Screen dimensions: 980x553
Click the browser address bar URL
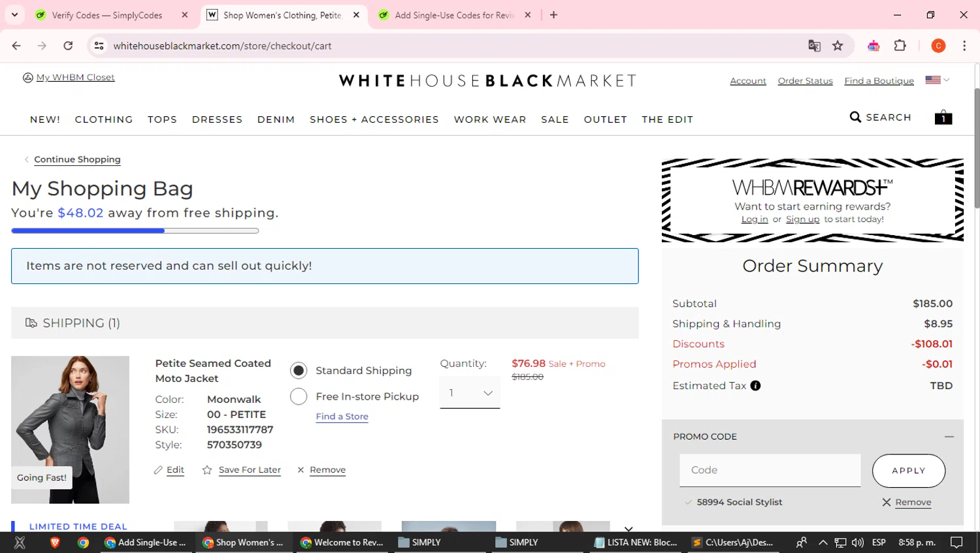[x=222, y=46]
